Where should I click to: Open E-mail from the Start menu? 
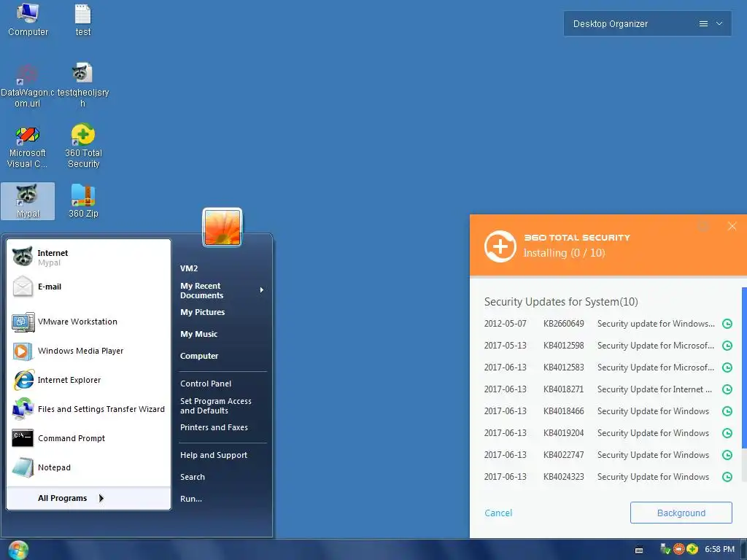pos(88,287)
